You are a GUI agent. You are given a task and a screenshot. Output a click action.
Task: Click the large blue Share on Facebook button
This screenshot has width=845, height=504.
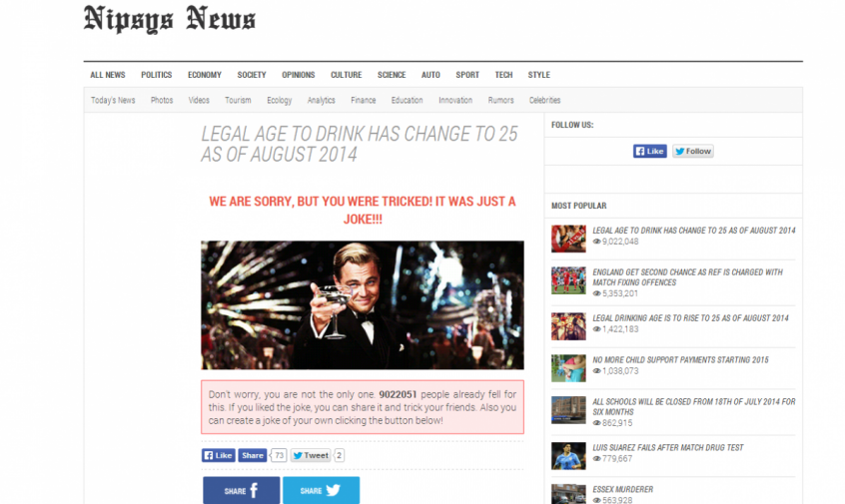click(x=242, y=491)
